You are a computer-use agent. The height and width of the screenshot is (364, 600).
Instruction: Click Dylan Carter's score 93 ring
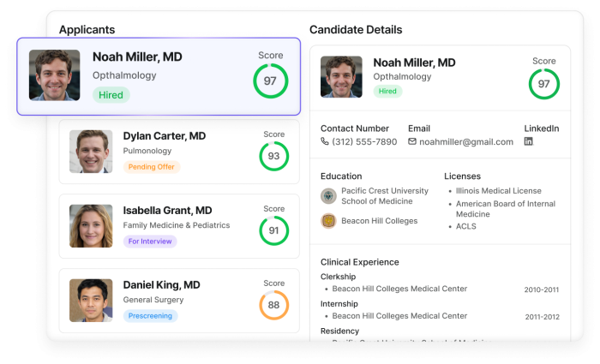273,157
